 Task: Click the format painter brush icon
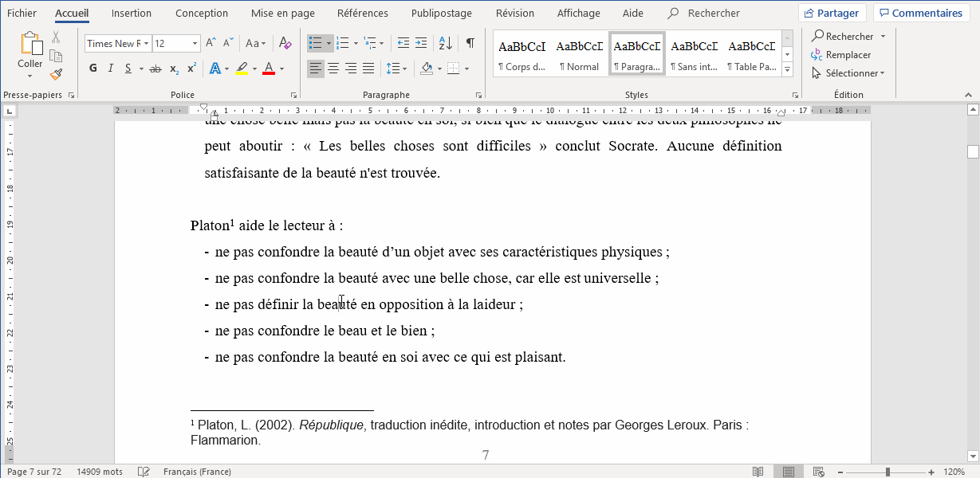click(x=56, y=74)
